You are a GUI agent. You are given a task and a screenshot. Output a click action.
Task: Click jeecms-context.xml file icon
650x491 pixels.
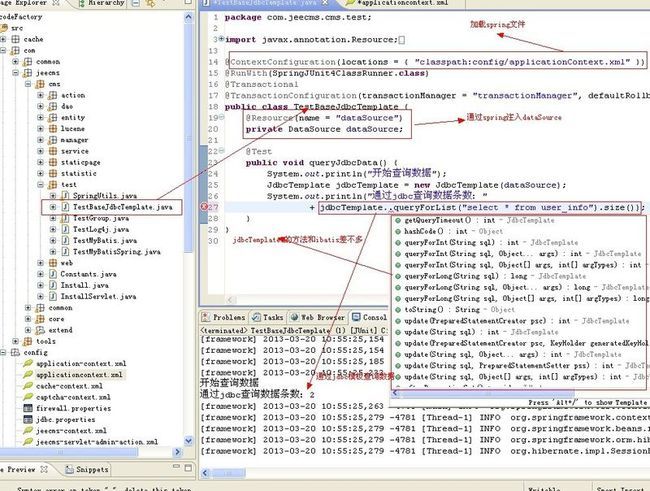pyautogui.click(x=28, y=430)
